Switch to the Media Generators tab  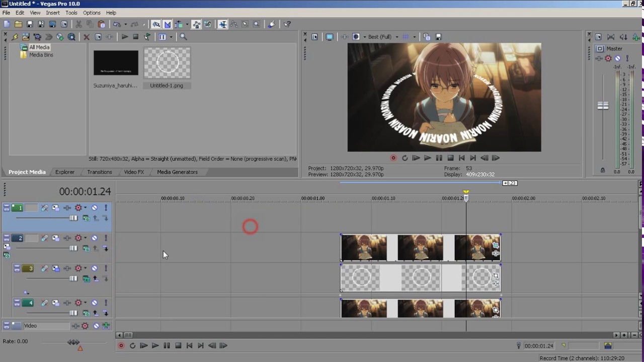pos(177,172)
